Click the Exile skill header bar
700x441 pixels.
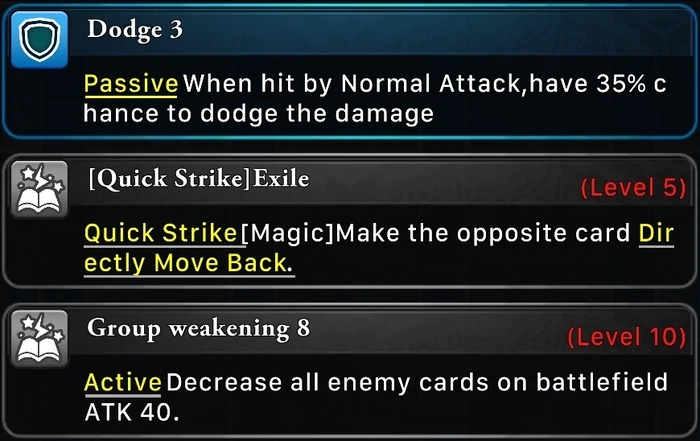pyautogui.click(x=383, y=183)
